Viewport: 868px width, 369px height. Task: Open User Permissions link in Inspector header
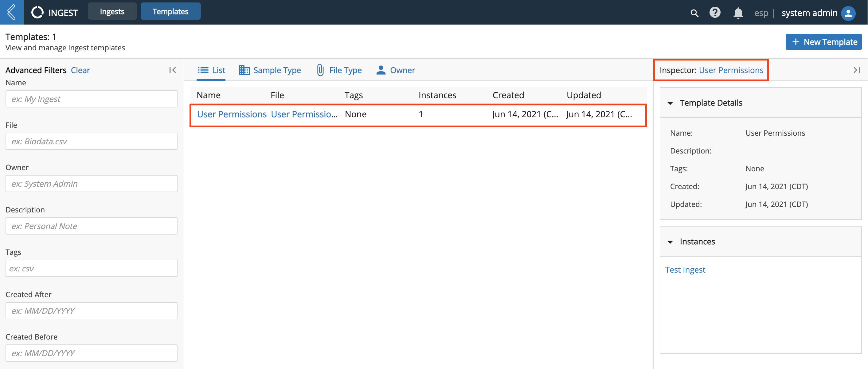coord(731,70)
